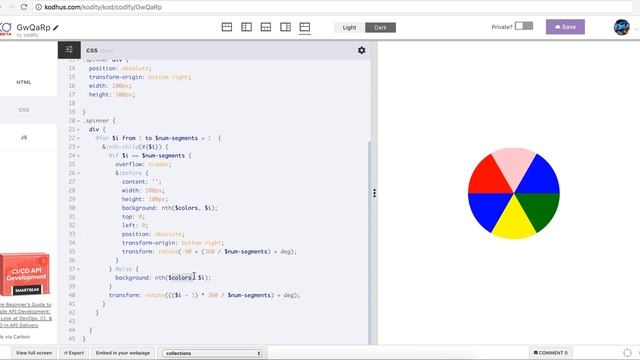The height and width of the screenshot is (360, 640).
Task: Click 'content' on code line 27
Action: (134, 182)
